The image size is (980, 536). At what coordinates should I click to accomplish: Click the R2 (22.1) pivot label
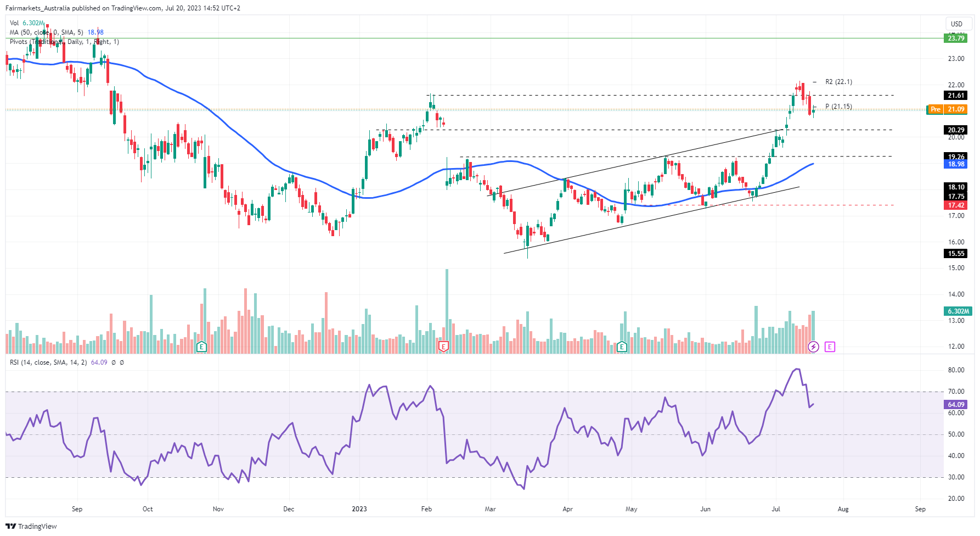coord(838,82)
